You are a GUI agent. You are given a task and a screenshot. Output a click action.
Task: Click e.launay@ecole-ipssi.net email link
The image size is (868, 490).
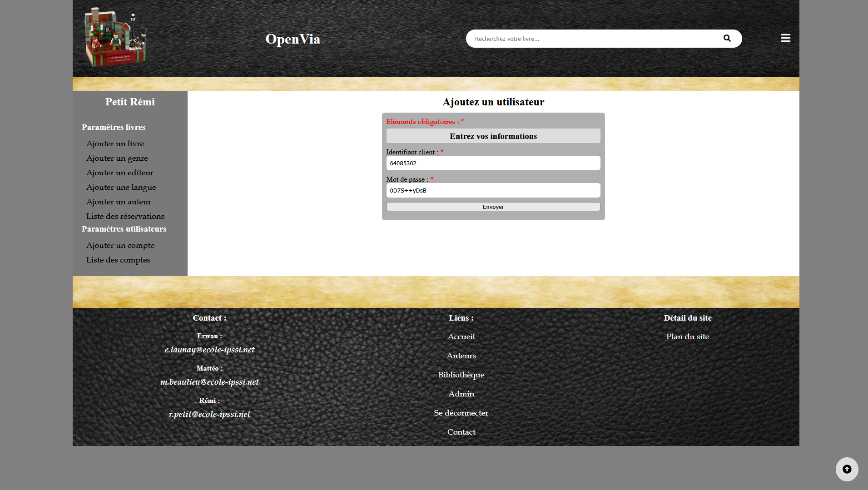209,350
